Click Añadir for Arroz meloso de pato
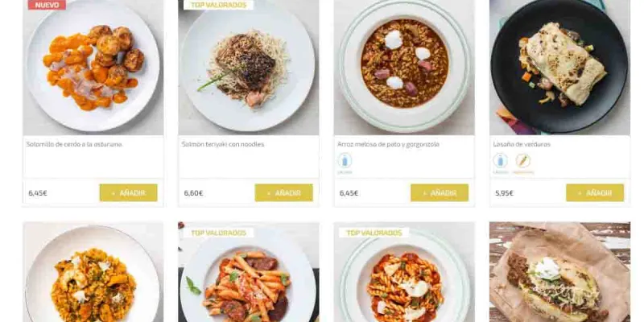Viewport: 644px width, 322px height. 440,192
